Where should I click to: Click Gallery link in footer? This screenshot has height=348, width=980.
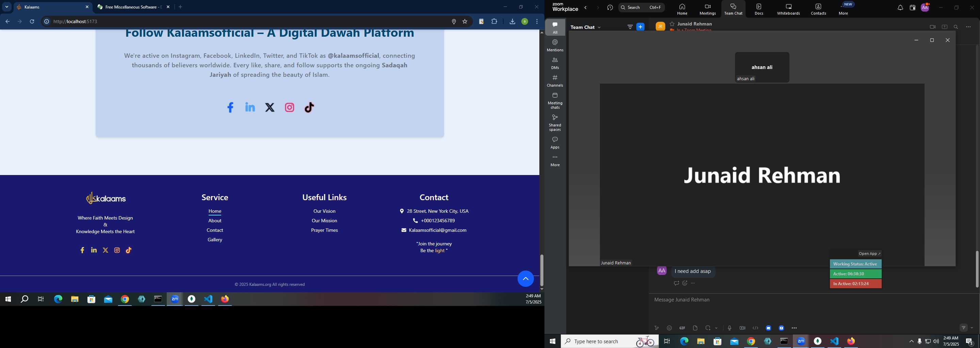[x=215, y=240]
